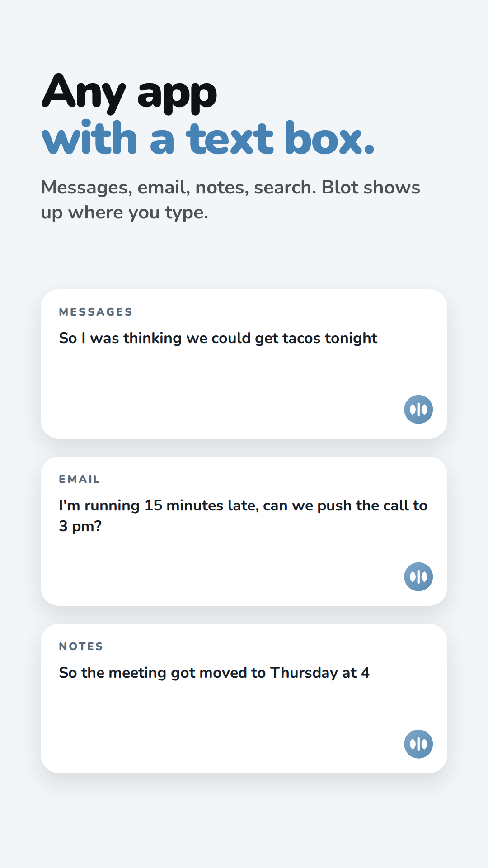Screen dimensions: 488x868
Task: Tap the Blot icon in Notes card
Action: click(x=418, y=744)
